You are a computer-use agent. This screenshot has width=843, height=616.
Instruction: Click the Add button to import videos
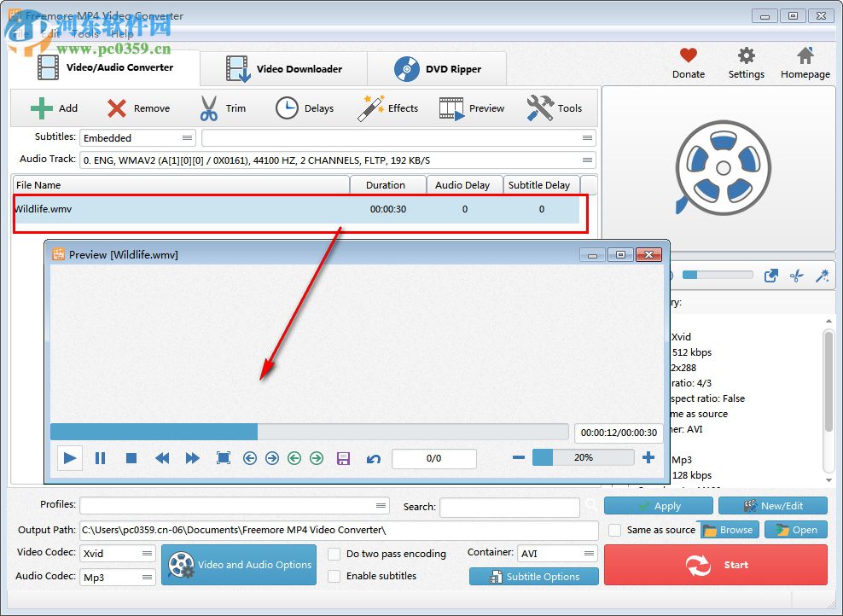[x=55, y=108]
